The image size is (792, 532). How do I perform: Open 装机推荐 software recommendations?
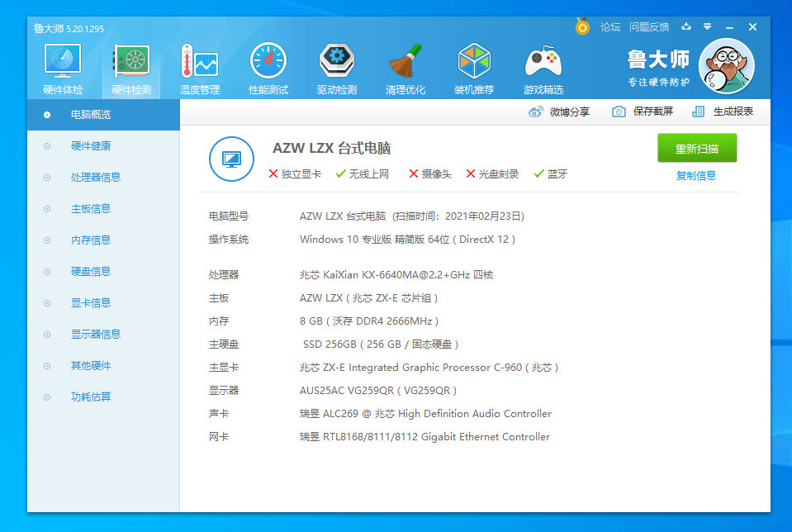click(x=474, y=69)
